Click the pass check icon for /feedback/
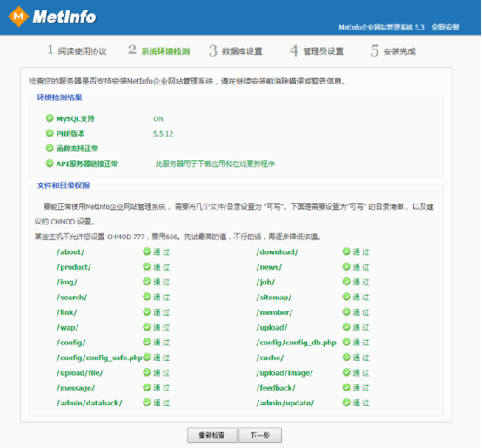This screenshot has width=482, height=448. pos(346,387)
